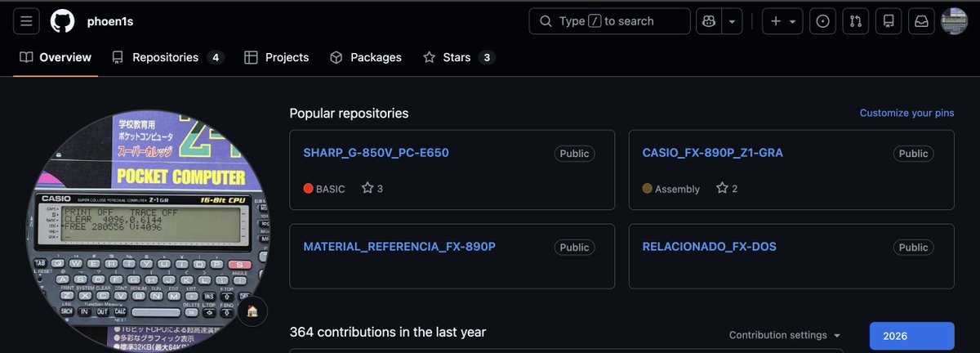Switch to the Repositories tab

coord(167,57)
